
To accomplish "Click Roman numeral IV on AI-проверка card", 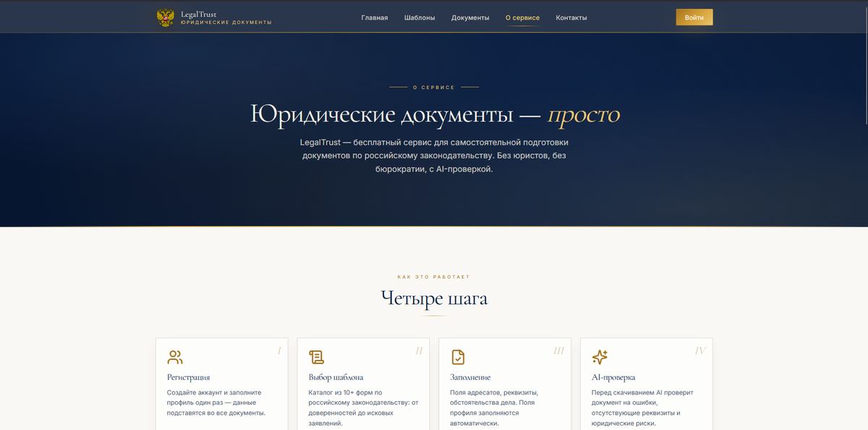I will pos(700,351).
